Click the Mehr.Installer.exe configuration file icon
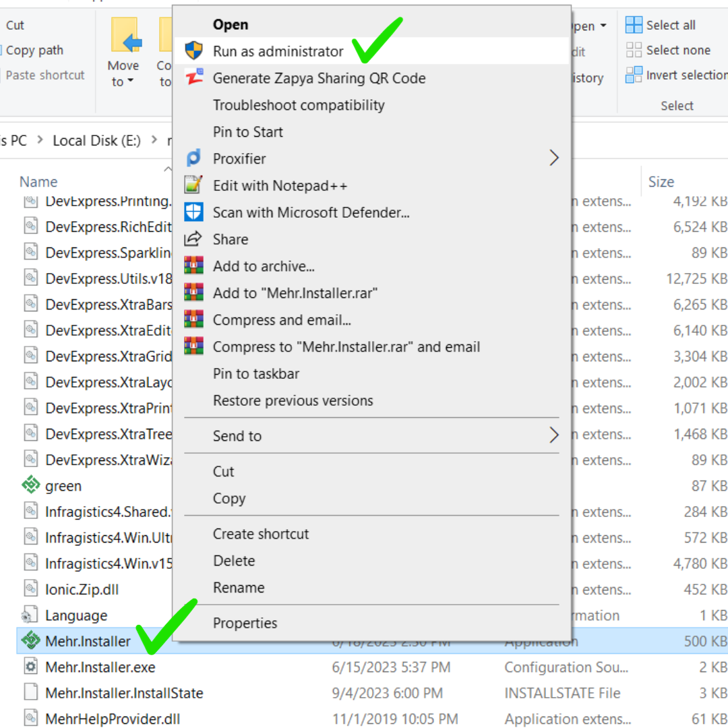Screen dimensions: 728x728 [30, 667]
